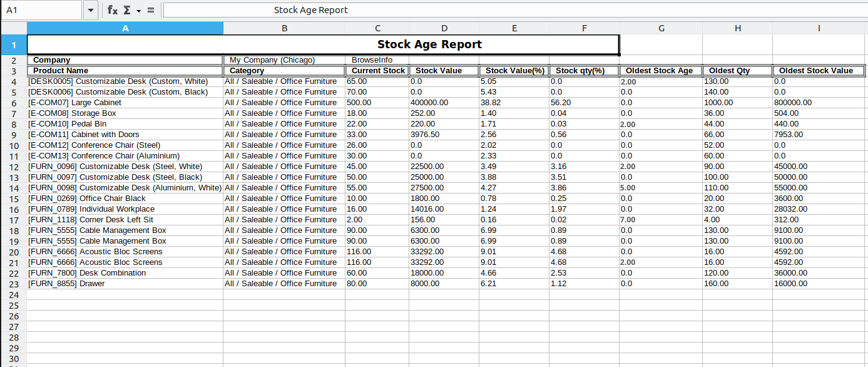868x367 pixels.
Task: Select row 17 header
Action: click(x=13, y=220)
